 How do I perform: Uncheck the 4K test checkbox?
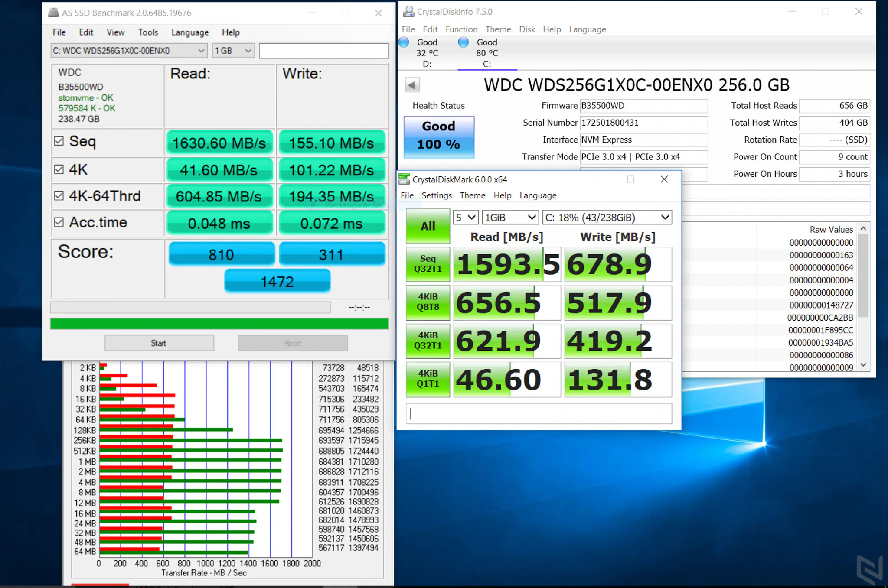59,169
